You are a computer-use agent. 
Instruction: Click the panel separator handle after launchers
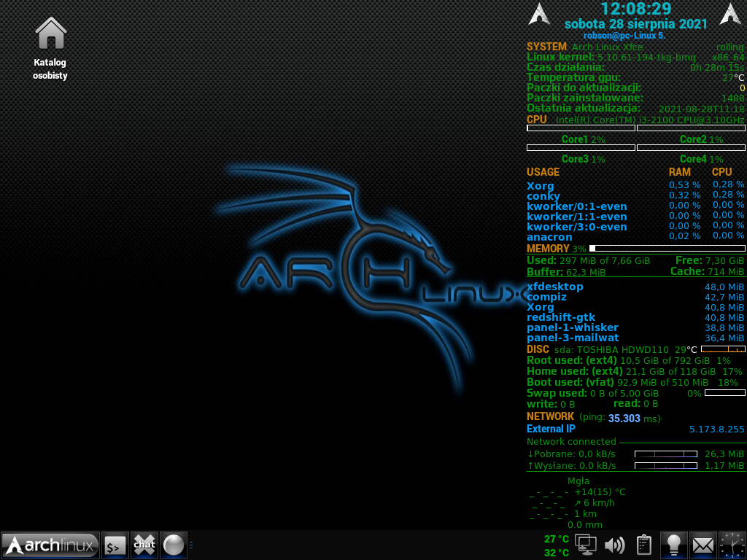(191, 545)
